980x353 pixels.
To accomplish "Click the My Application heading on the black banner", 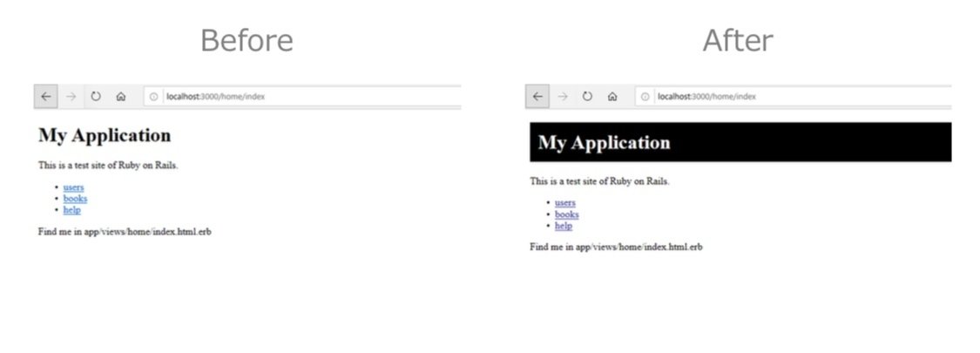I will (x=604, y=143).
